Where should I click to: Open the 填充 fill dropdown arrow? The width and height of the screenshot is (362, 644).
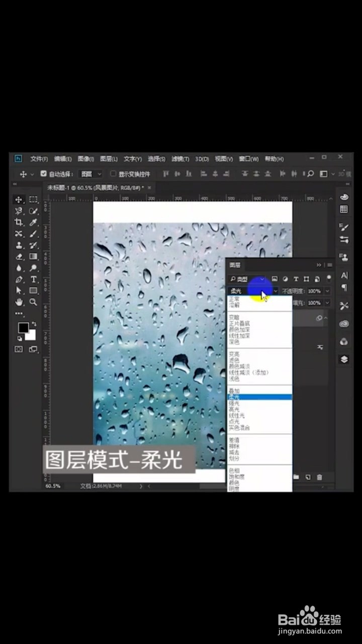pos(328,303)
